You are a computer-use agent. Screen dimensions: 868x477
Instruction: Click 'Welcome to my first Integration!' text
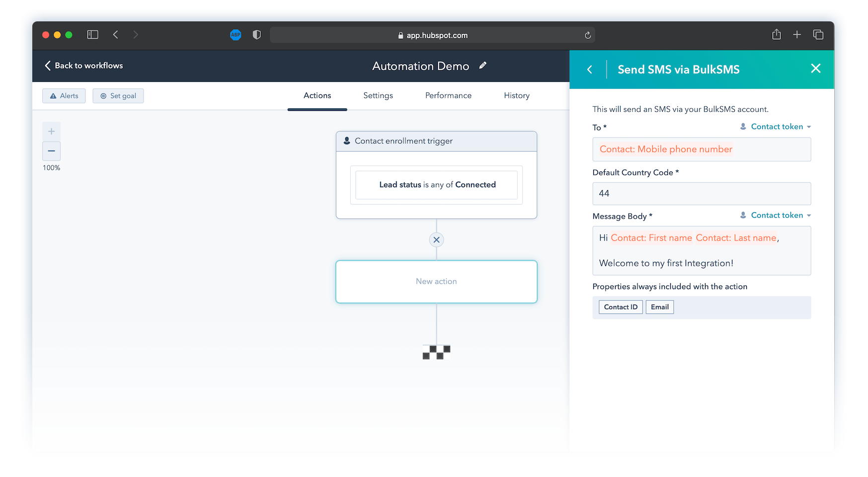point(666,263)
